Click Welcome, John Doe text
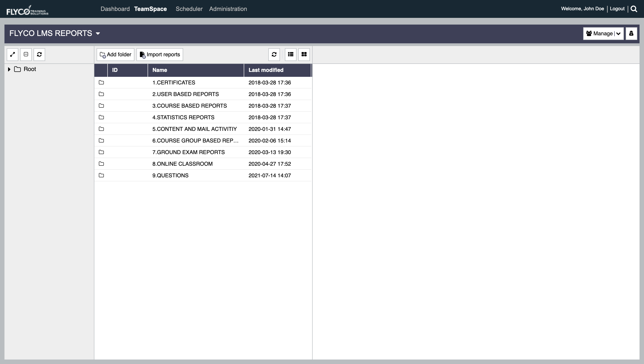Viewport: 644px width, 364px height. coord(583,9)
